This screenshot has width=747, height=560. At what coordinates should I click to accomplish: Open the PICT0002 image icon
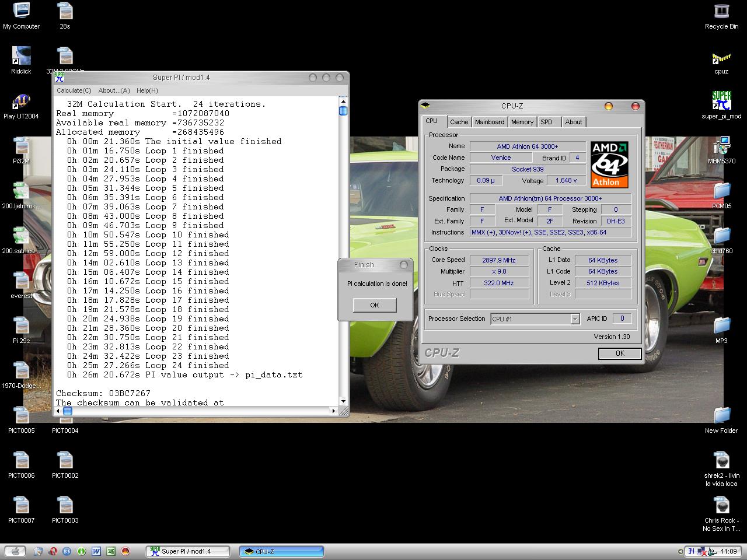[65, 465]
